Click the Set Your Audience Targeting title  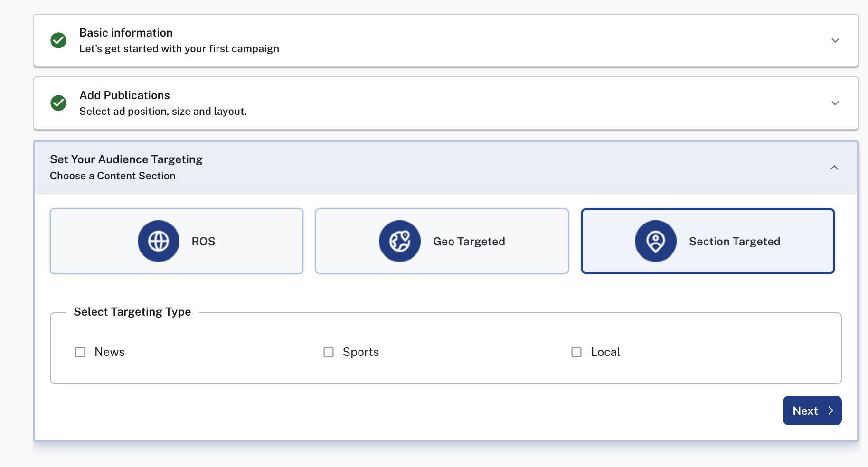point(126,159)
